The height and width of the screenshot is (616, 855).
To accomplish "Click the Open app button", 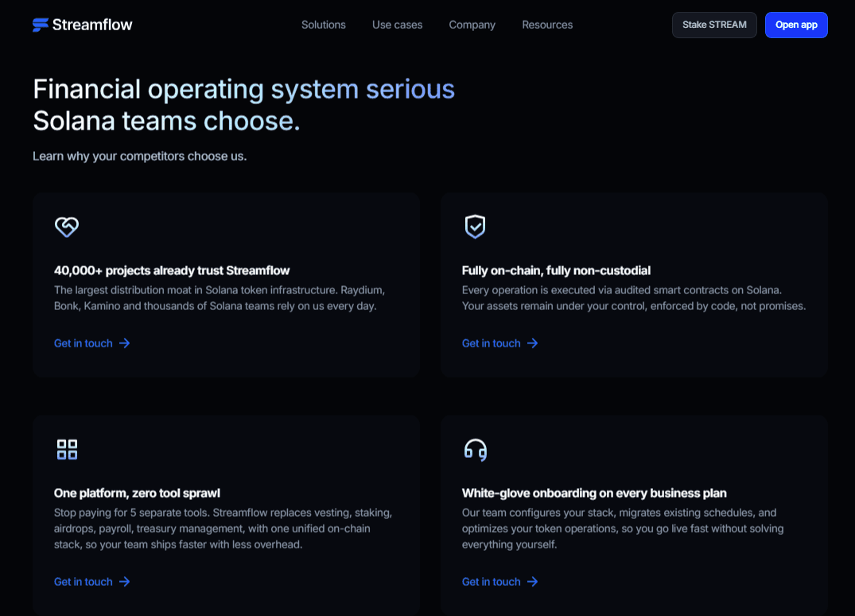I will click(x=796, y=25).
